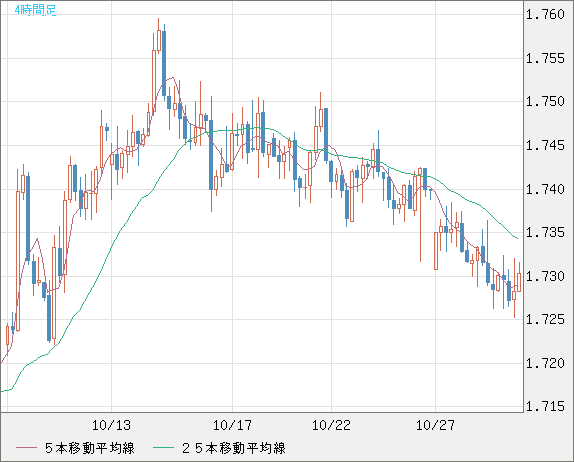Click the 10/13 date axis label
This screenshot has height=462, width=574.
tap(111, 425)
